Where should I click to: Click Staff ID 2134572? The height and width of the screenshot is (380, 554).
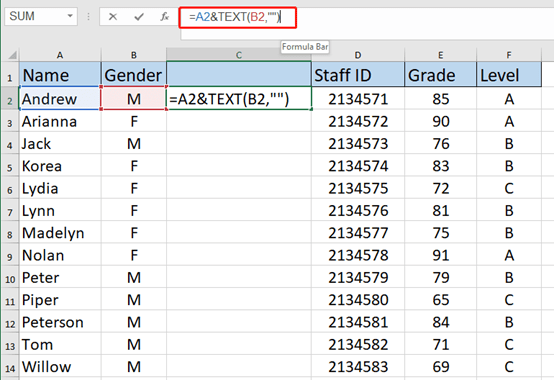(358, 121)
